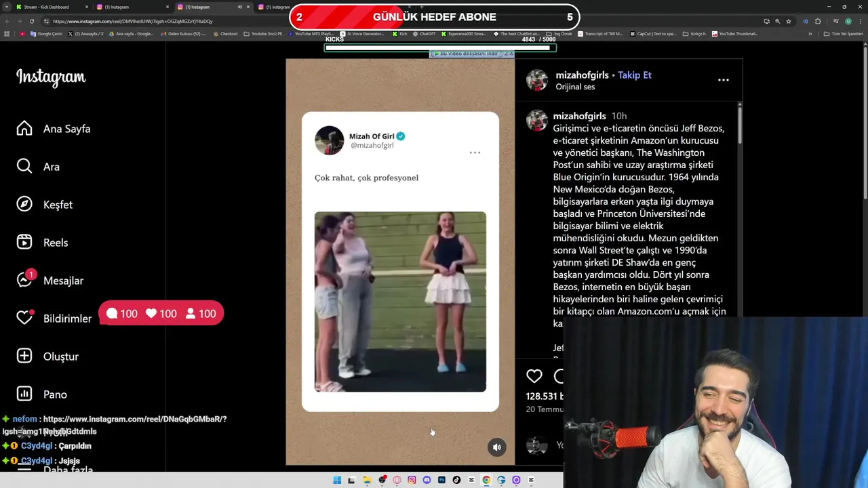Open Discord from the taskbar
Image resolution: width=868 pixels, height=488 pixels.
pos(427,480)
